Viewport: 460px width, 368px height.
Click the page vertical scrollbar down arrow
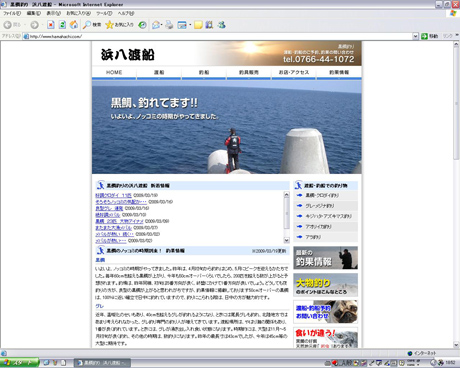[456, 345]
